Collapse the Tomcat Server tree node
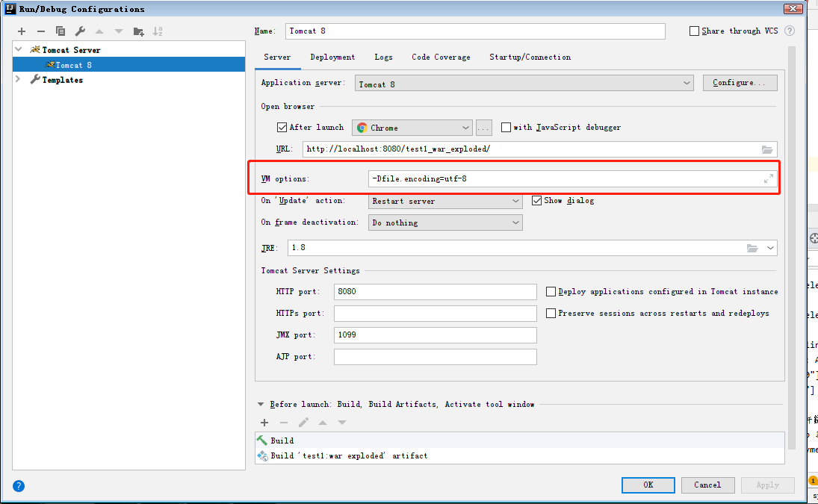This screenshot has width=818, height=504. (19, 49)
